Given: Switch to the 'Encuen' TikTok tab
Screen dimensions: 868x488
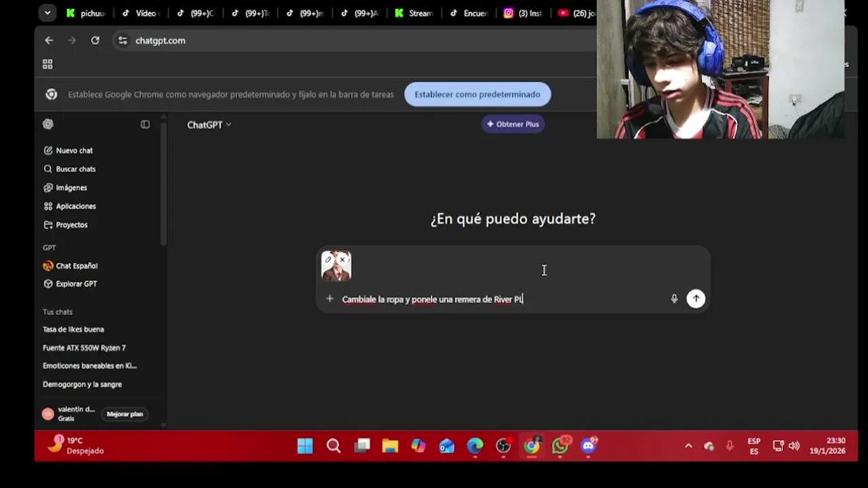Looking at the screenshot, I should [x=469, y=13].
